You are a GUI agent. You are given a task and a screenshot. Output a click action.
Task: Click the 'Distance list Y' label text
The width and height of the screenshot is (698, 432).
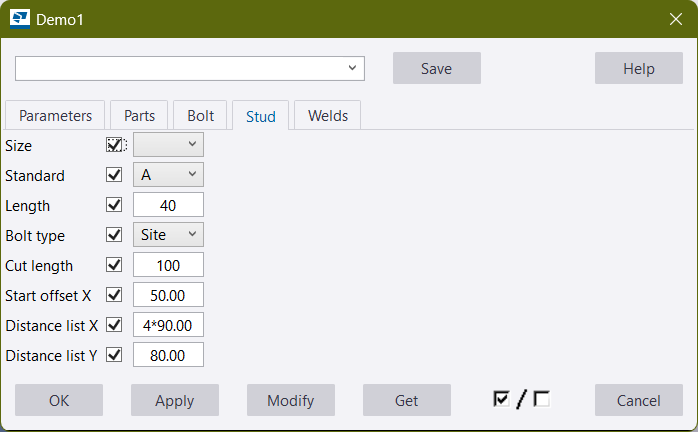pos(51,356)
